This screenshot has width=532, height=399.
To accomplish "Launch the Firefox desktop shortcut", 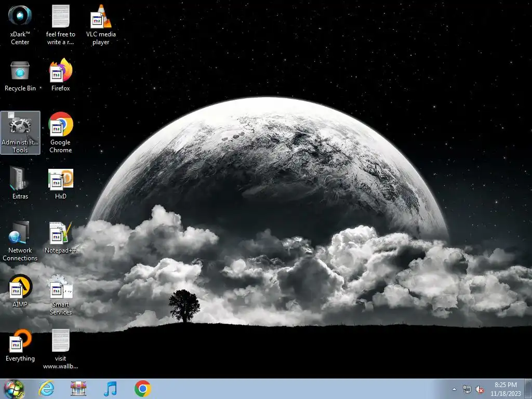I will pos(60,75).
